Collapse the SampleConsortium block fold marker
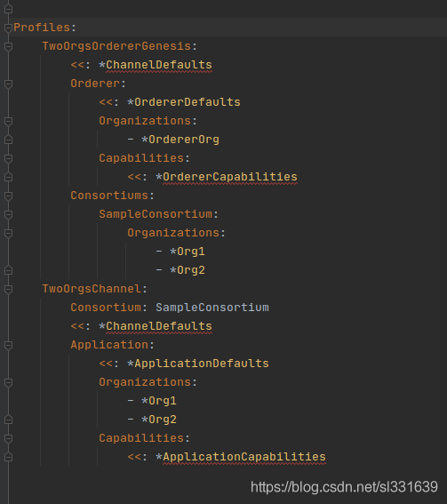 pyautogui.click(x=8, y=214)
